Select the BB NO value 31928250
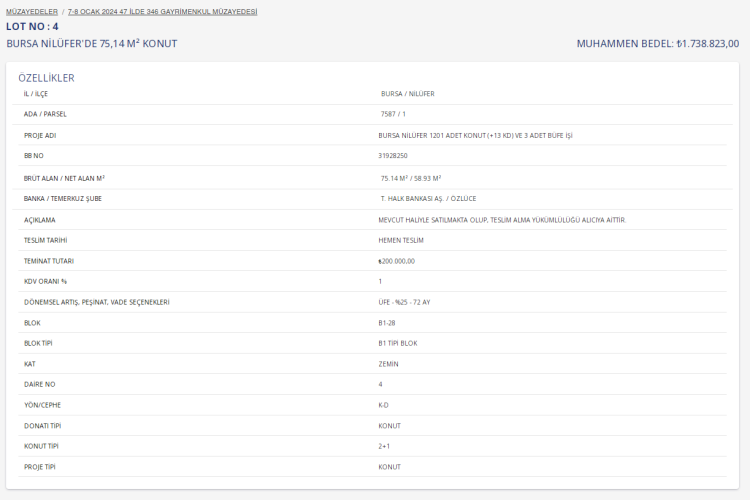This screenshot has width=750, height=500. [393, 156]
